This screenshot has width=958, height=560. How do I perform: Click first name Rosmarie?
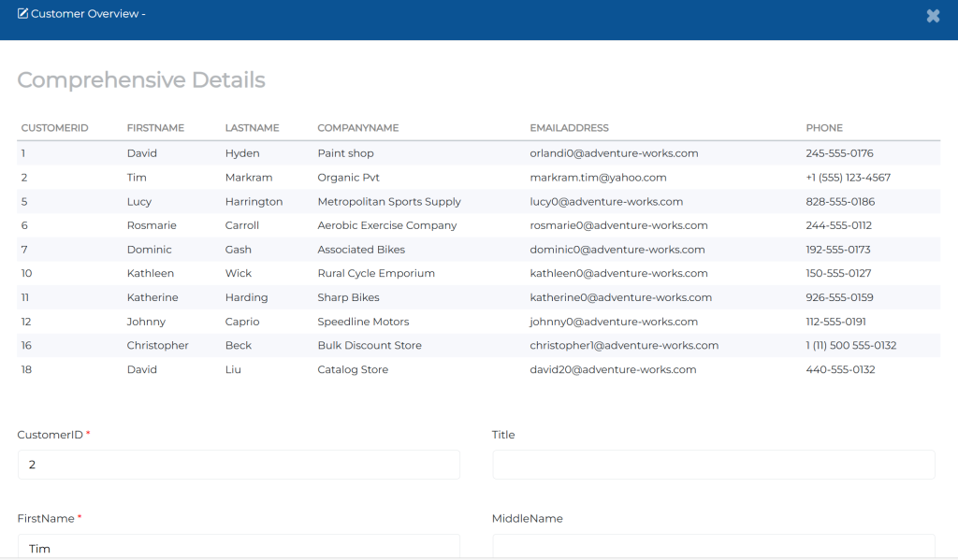(x=152, y=225)
